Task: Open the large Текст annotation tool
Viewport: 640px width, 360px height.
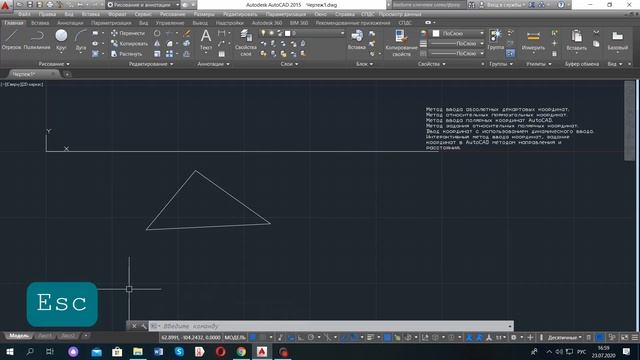Action: [x=206, y=40]
